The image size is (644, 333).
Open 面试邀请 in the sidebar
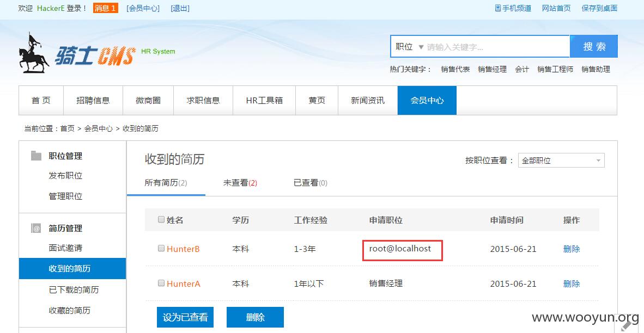[x=66, y=248]
